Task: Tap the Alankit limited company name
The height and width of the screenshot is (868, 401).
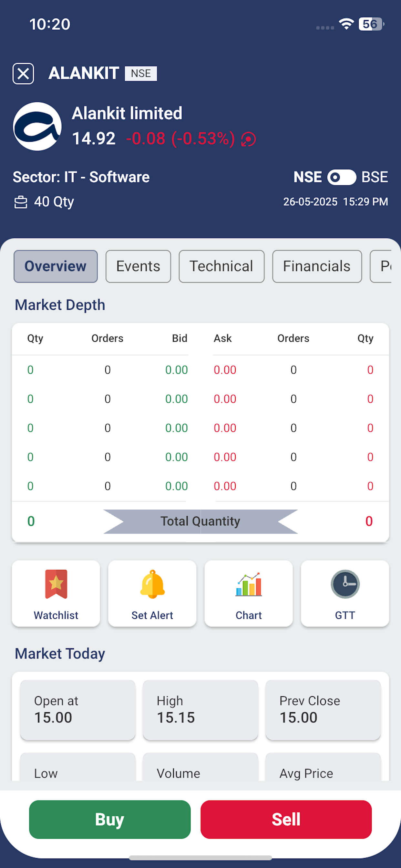Action: pos(127,113)
